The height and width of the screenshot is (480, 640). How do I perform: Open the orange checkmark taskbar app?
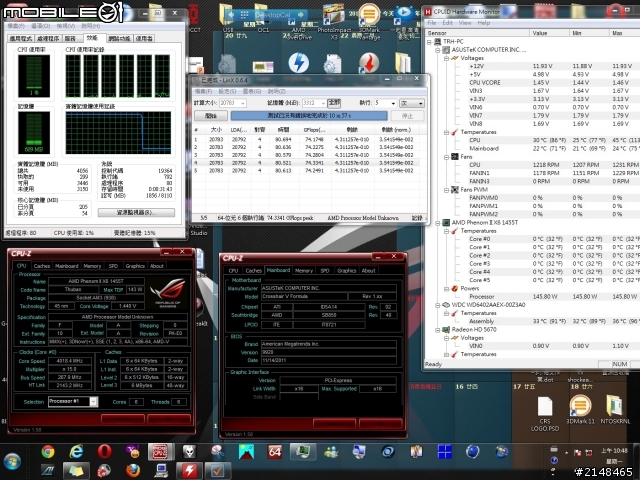coord(218,471)
